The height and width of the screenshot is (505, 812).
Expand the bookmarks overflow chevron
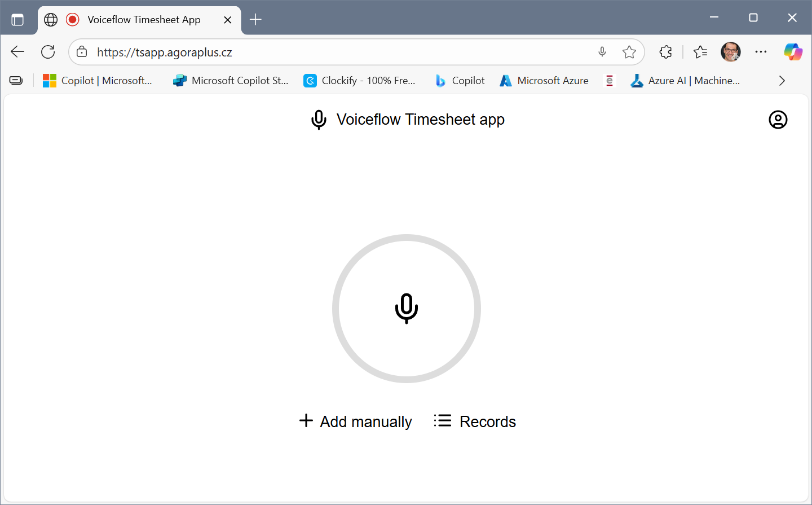tap(782, 81)
